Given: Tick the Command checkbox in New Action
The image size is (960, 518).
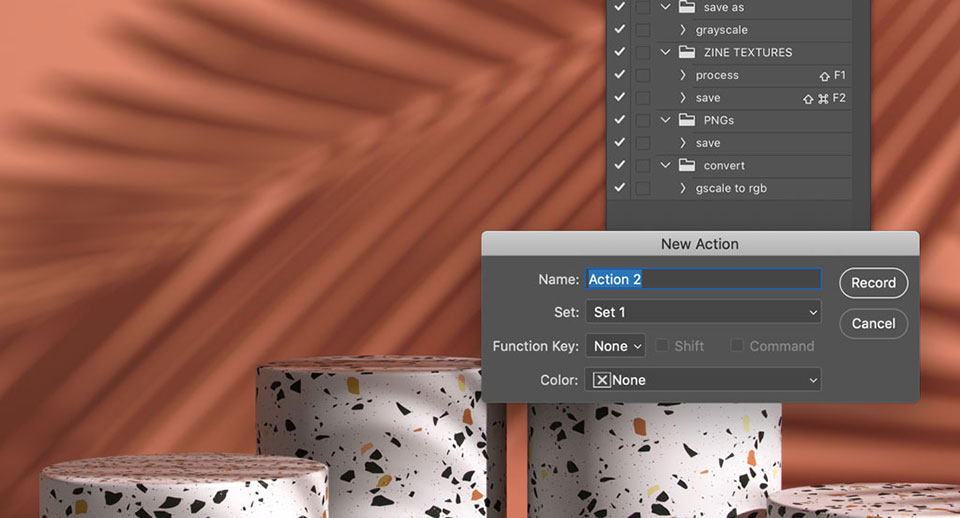Looking at the screenshot, I should coord(737,346).
